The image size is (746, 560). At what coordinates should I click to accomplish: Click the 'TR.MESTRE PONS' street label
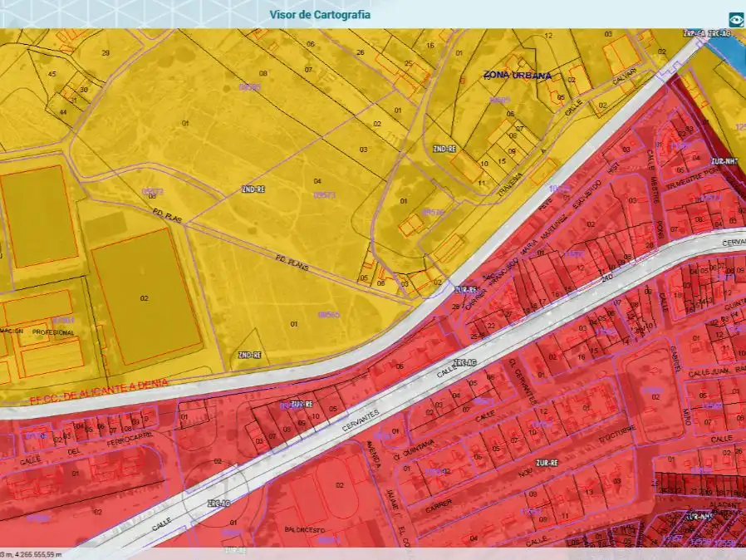coord(694,179)
